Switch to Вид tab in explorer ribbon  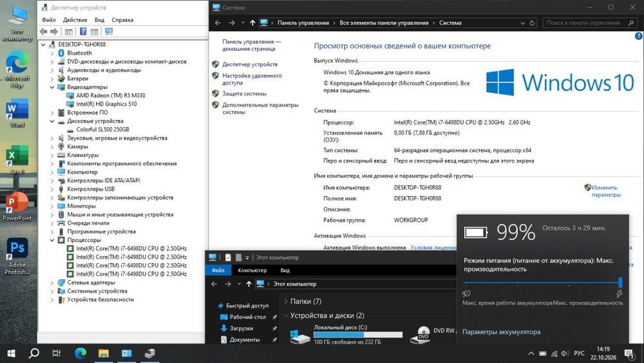click(x=285, y=270)
